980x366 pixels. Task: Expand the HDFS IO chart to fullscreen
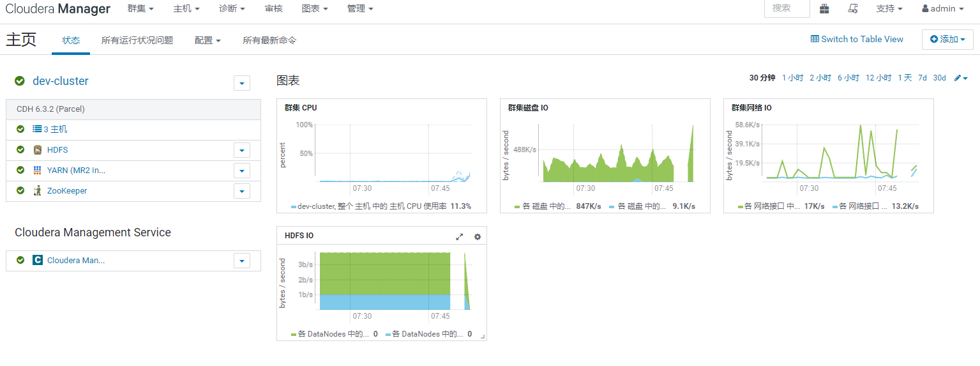459,236
